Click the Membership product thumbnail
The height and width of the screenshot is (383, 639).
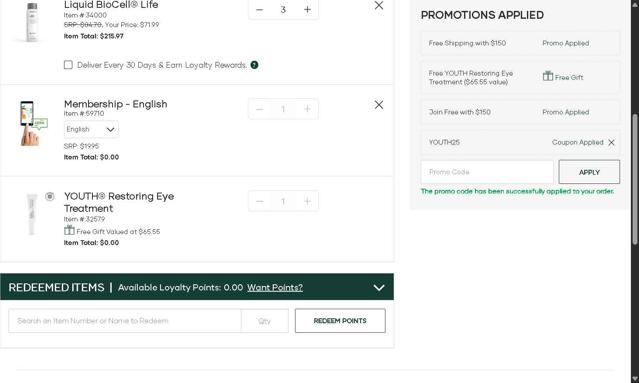pyautogui.click(x=33, y=123)
